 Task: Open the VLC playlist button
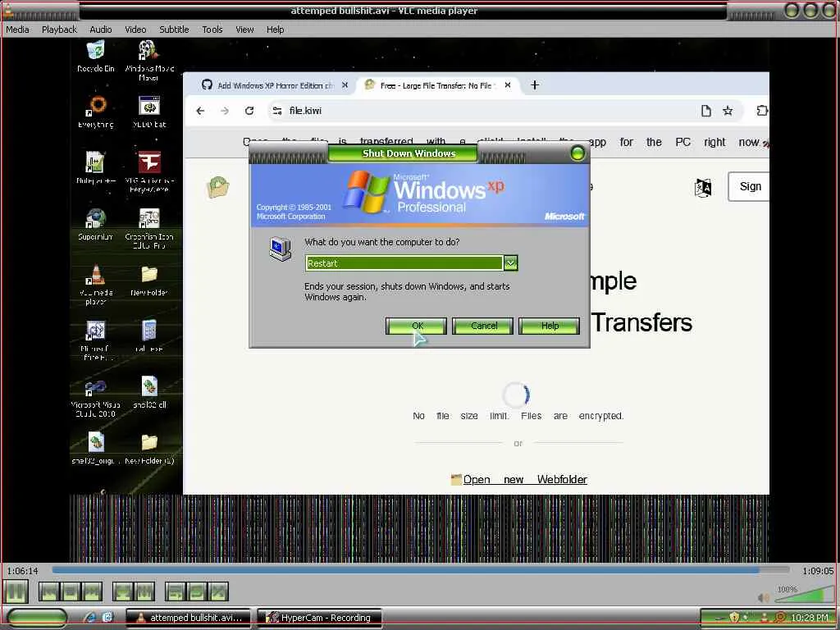(176, 592)
